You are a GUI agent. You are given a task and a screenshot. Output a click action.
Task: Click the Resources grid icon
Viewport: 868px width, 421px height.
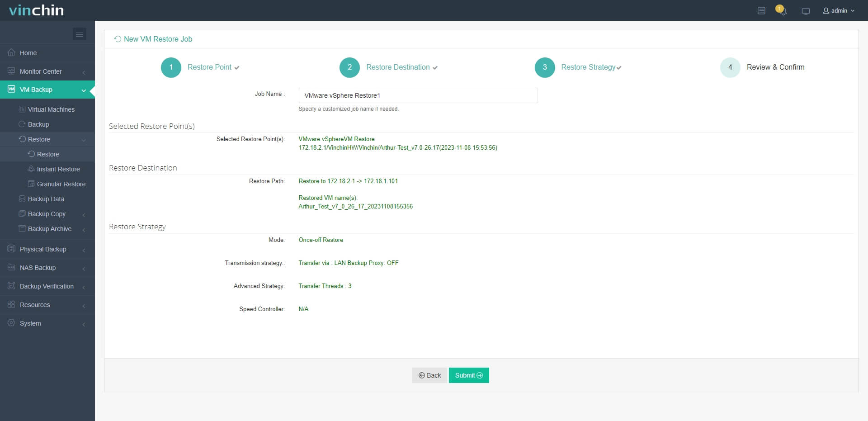pyautogui.click(x=11, y=304)
